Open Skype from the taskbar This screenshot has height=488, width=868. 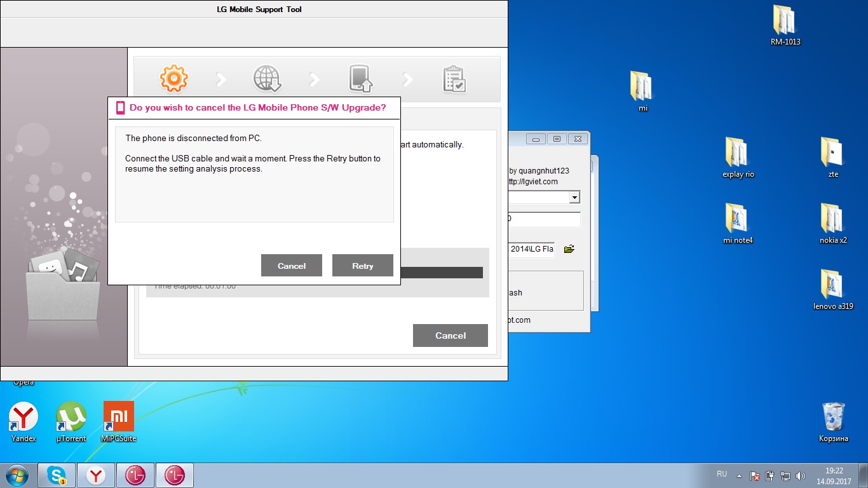[57, 475]
